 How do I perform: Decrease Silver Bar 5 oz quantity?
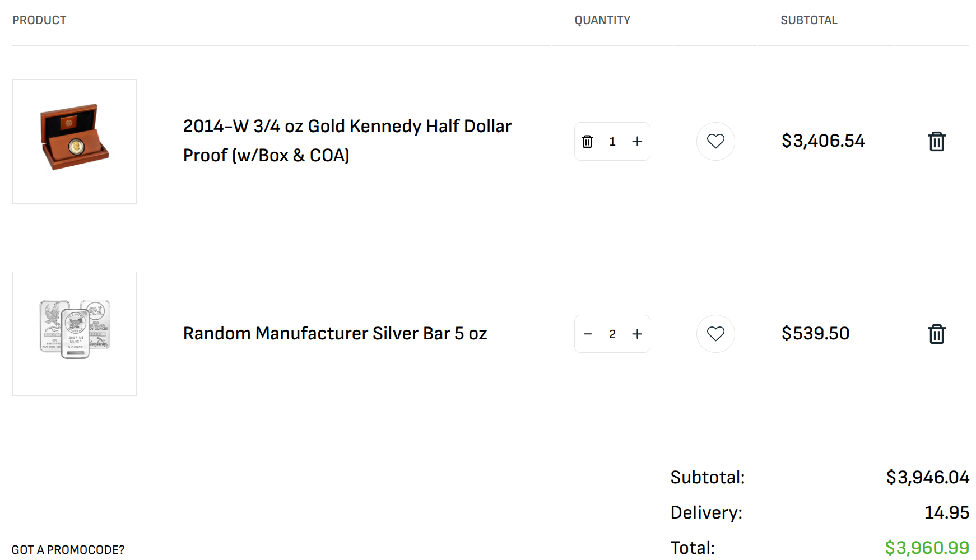(x=588, y=334)
